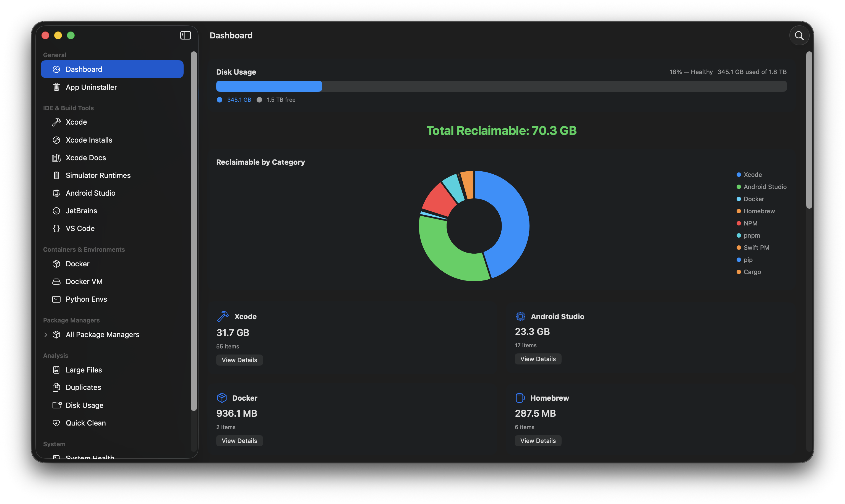
Task: Click the cube icon on Docker card
Action: pyautogui.click(x=222, y=398)
